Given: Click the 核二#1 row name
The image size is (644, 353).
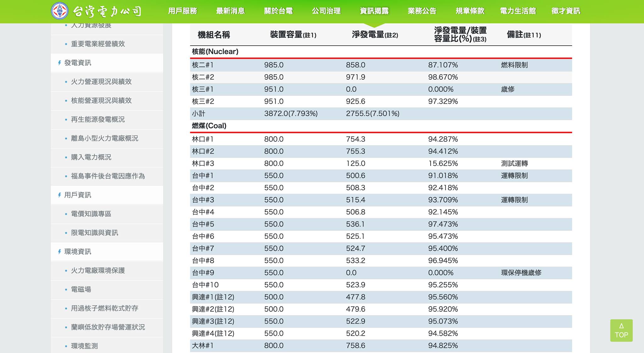Looking at the screenshot, I should tap(203, 65).
